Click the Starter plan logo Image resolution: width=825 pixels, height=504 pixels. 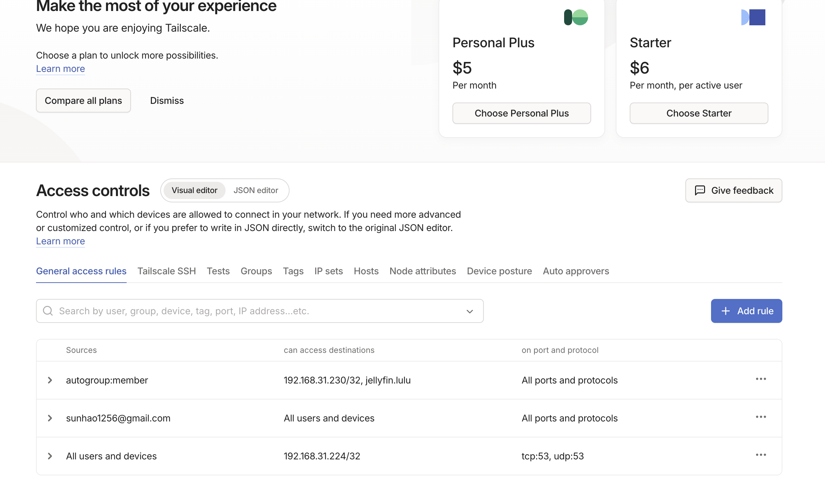coord(753,17)
